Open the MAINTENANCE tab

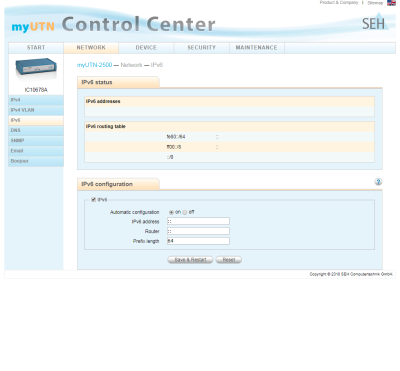257,48
